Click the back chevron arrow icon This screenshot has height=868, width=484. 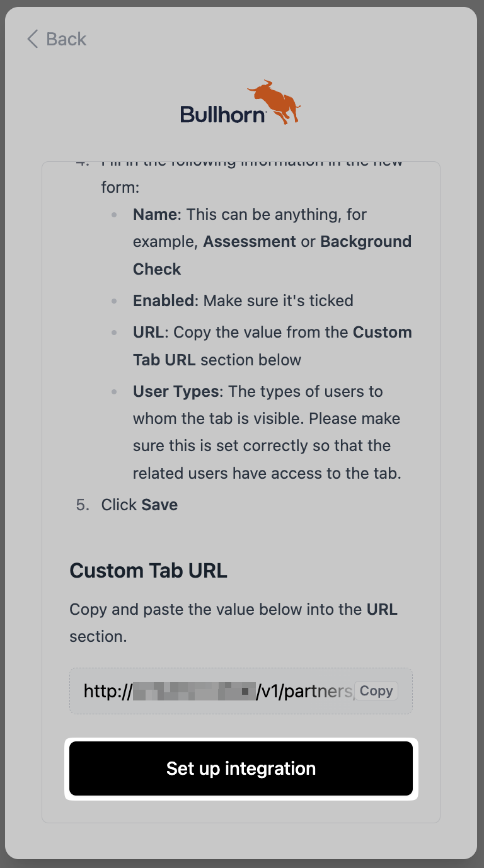(x=32, y=39)
